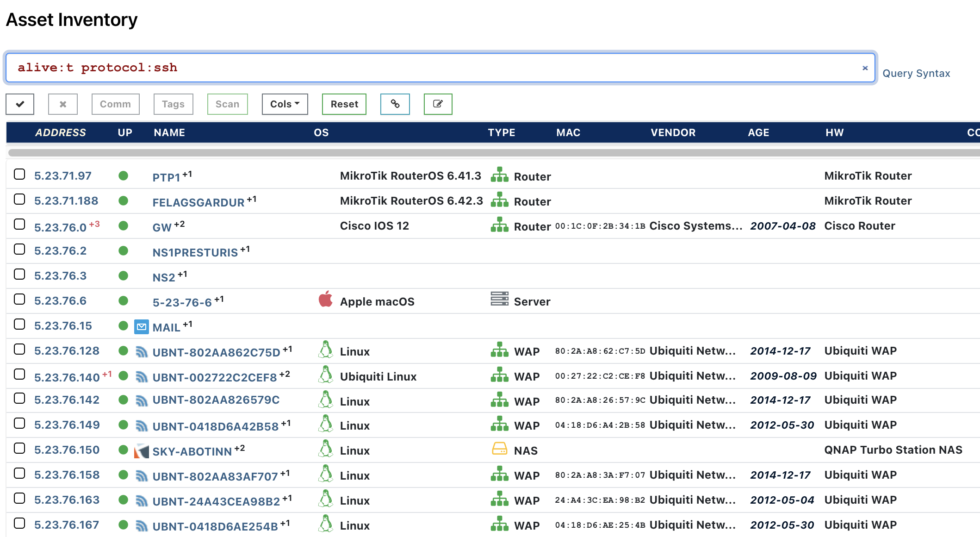980x537 pixels.
Task: Click the copy link toolbar icon
Action: point(395,104)
